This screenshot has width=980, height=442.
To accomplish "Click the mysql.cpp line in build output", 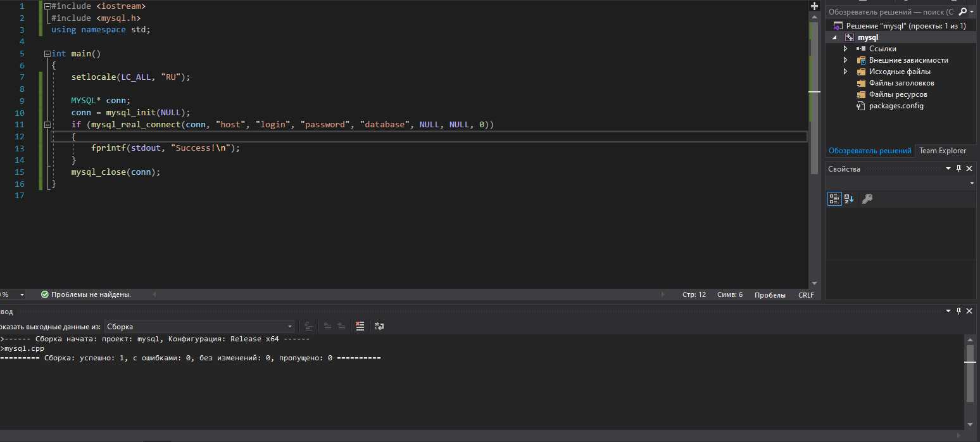I will tap(22, 348).
